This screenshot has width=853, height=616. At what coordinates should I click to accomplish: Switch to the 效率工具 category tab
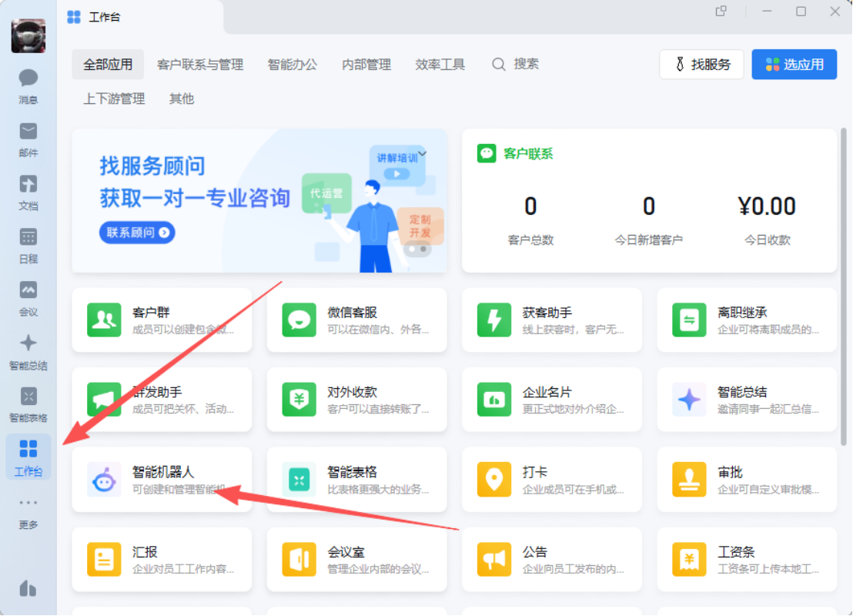pyautogui.click(x=440, y=65)
